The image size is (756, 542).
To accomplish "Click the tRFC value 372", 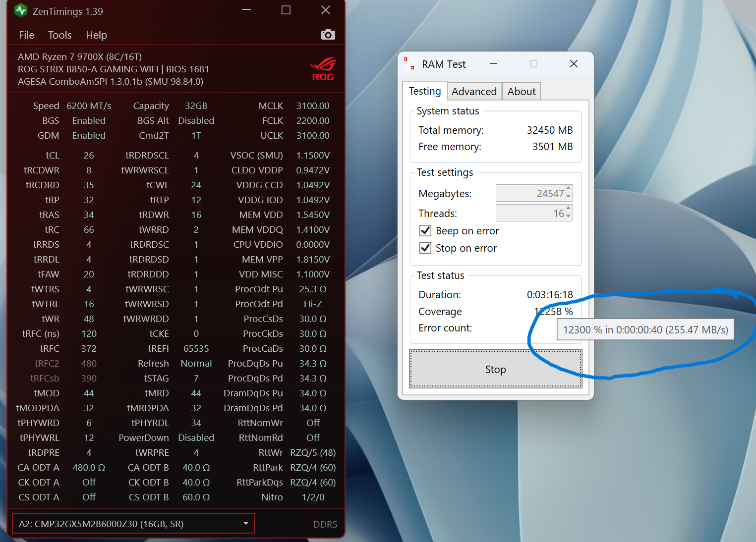I will (x=89, y=349).
